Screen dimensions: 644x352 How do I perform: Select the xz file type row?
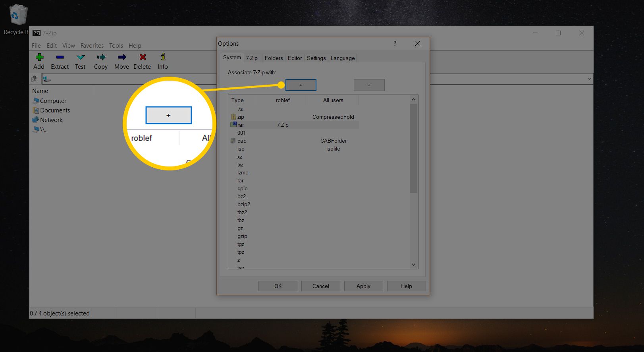point(294,157)
